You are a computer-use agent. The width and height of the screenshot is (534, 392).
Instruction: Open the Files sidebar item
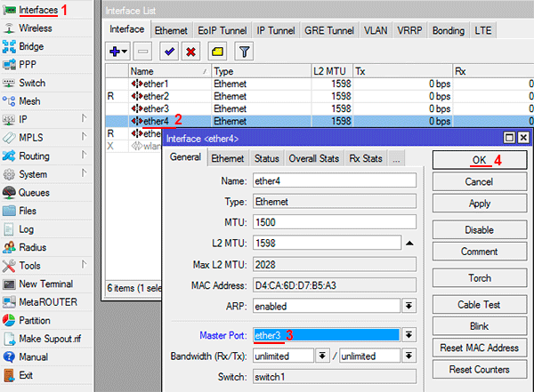point(28,211)
